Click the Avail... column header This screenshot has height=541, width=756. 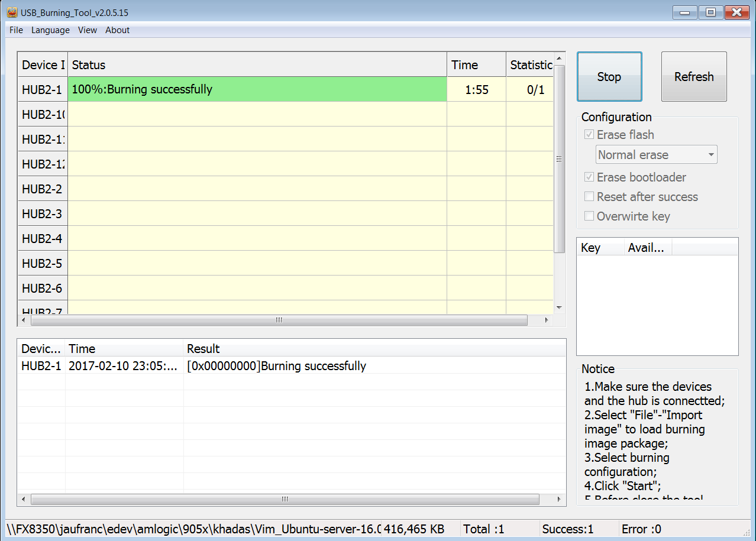point(648,248)
